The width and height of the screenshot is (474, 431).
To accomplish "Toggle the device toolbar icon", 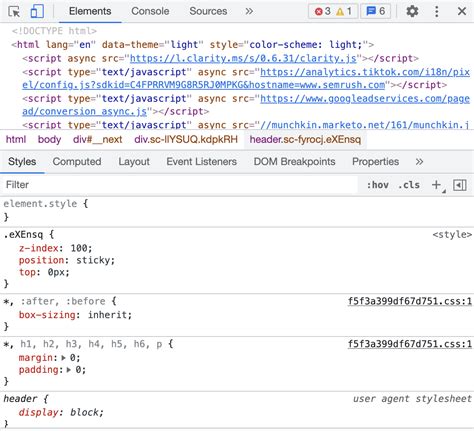I will (37, 11).
